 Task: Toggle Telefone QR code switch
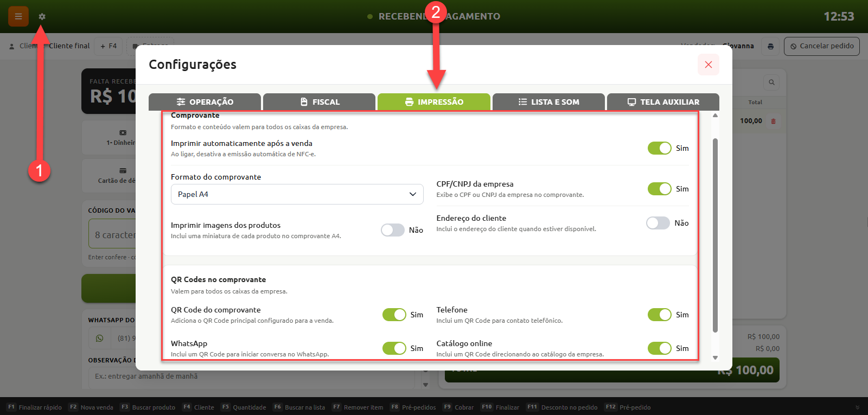pos(660,315)
